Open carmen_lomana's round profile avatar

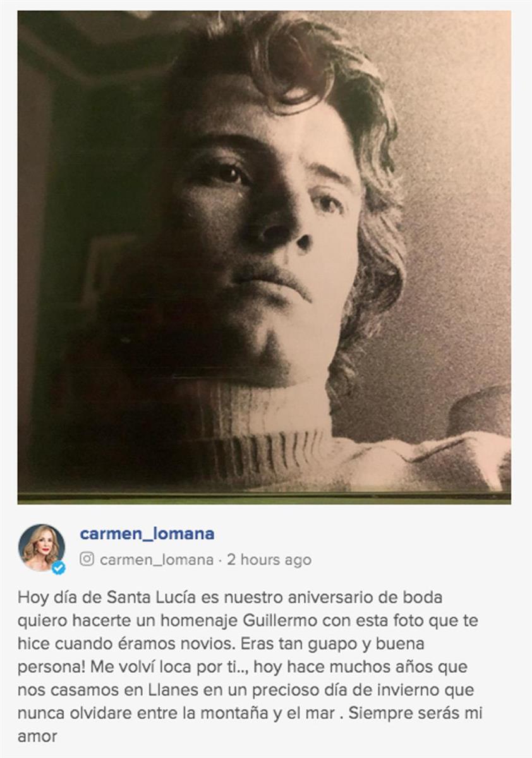tap(42, 548)
